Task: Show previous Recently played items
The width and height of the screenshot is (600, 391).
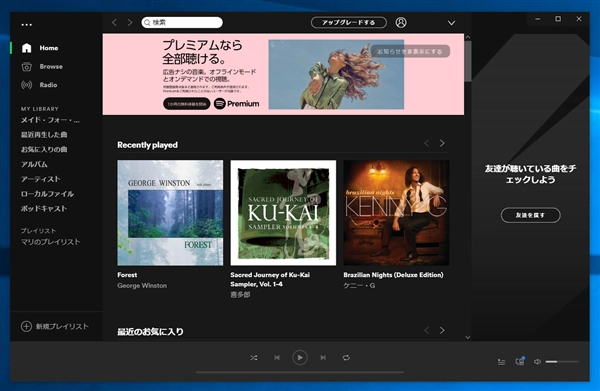Action: (x=427, y=143)
